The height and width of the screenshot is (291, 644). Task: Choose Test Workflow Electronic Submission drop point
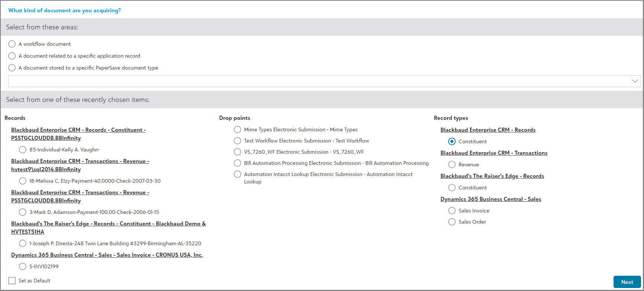pos(237,141)
